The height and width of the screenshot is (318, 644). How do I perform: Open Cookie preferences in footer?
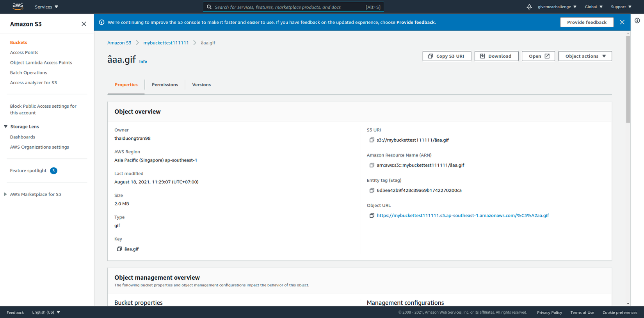point(620,313)
